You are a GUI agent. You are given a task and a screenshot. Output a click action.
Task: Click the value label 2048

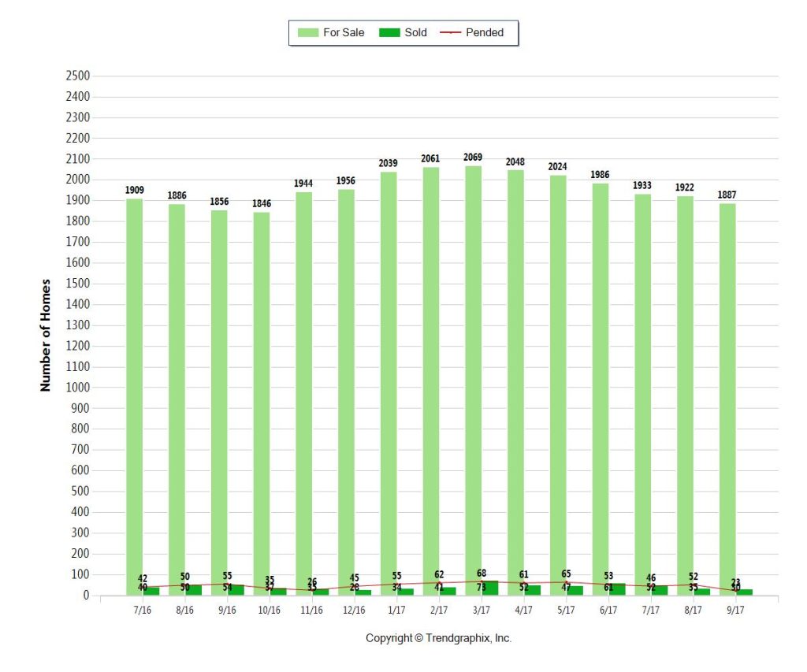coord(515,162)
